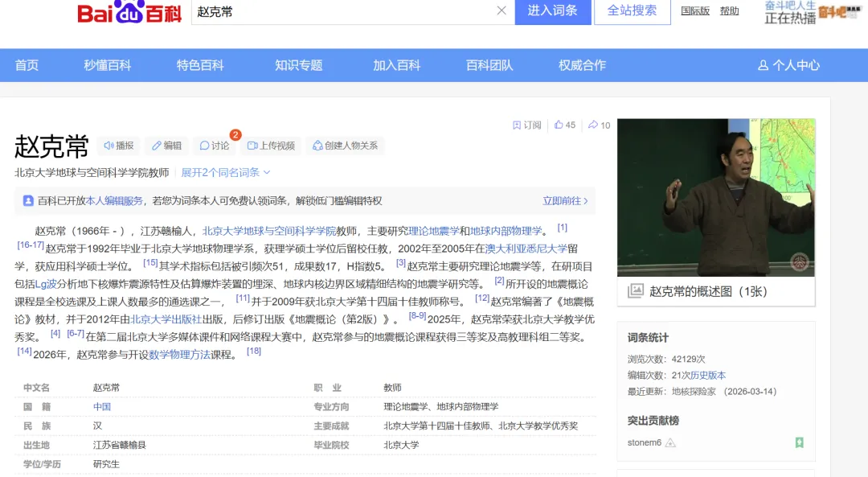Click the 浏览次数 42129次 statistic

666,360
